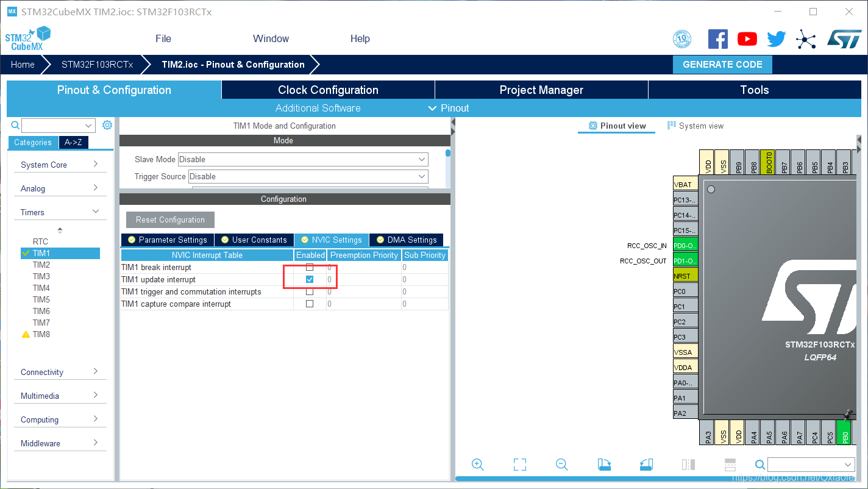Click the Pinout view chip icon
Image resolution: width=868 pixels, height=489 pixels.
coord(592,126)
